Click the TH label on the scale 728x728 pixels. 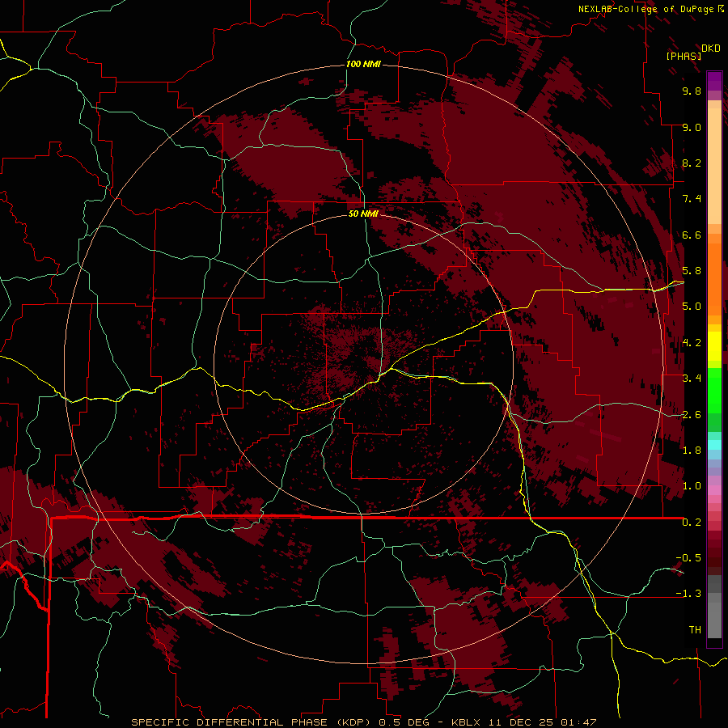695,630
